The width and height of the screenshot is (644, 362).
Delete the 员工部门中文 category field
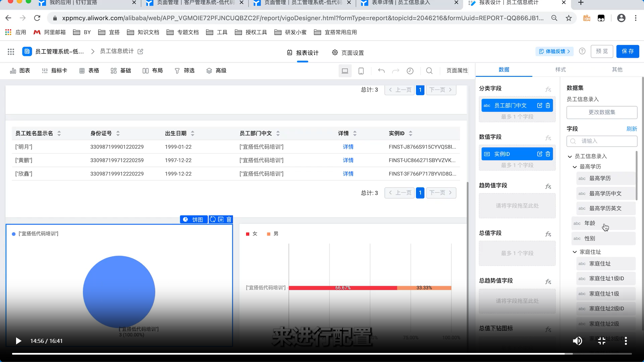548,106
